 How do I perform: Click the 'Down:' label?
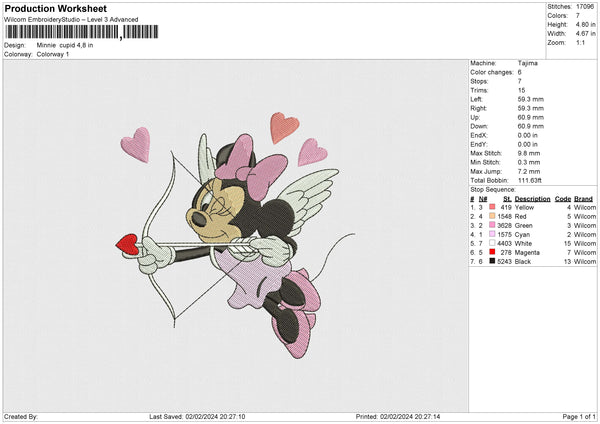[x=479, y=126]
